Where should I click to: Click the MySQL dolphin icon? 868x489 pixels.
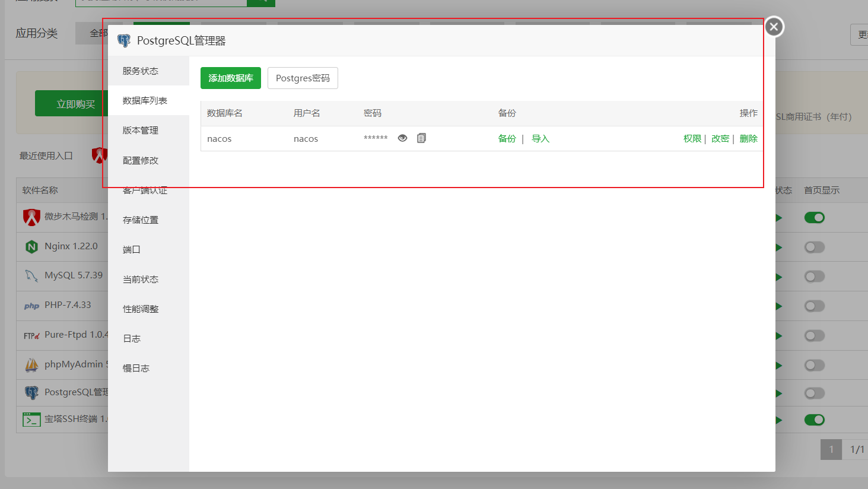pyautogui.click(x=31, y=276)
